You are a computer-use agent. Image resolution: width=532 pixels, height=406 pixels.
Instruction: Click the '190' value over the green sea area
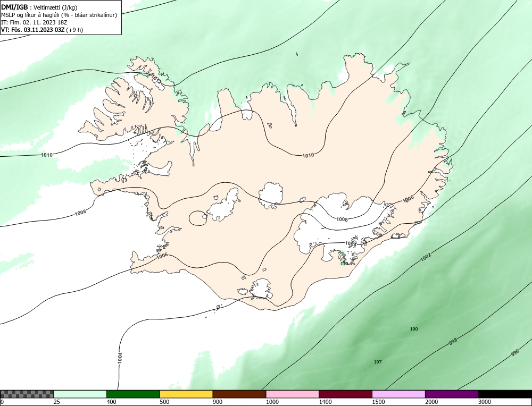click(414, 329)
